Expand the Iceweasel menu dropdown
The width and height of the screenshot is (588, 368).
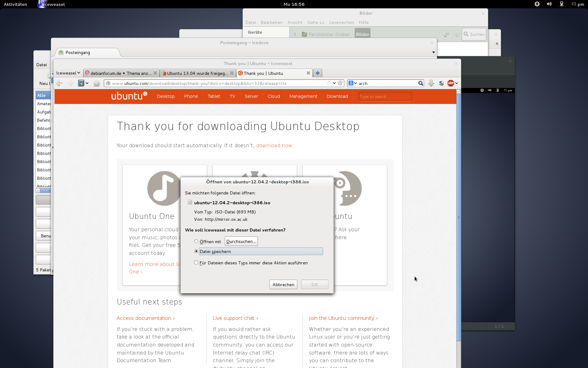click(x=68, y=73)
